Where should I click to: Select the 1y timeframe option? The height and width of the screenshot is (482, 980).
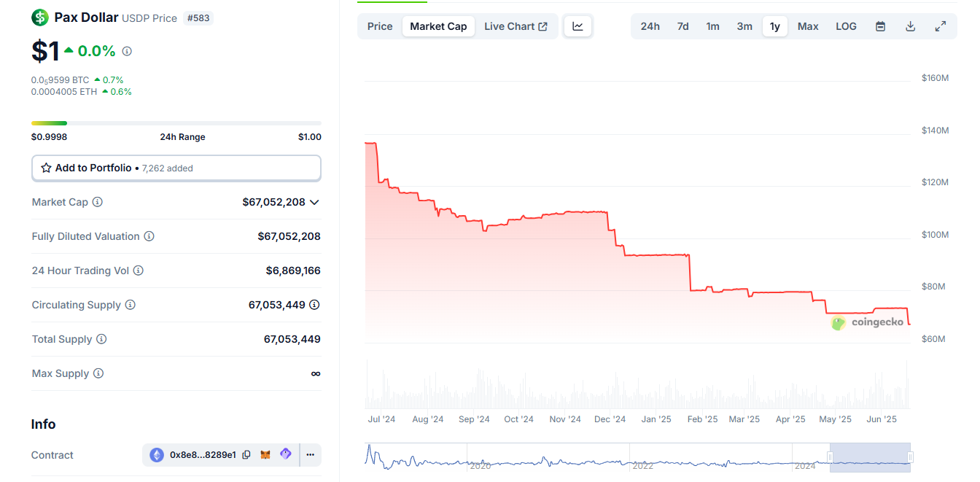[x=774, y=26]
